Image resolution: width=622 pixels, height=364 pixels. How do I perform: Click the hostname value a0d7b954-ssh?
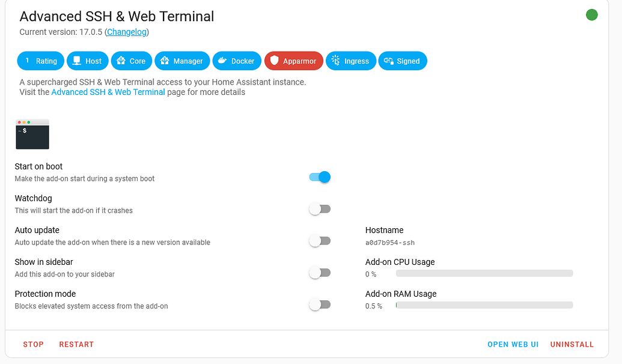pos(390,243)
